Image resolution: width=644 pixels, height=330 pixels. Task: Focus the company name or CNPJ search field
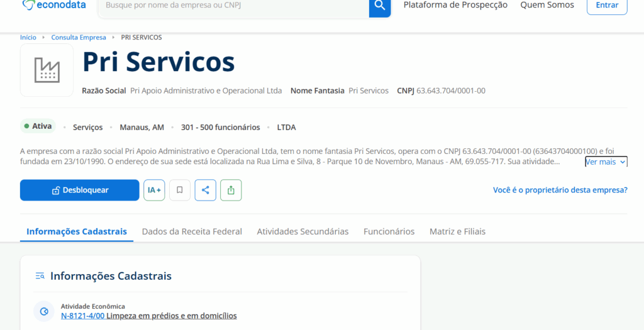(233, 6)
